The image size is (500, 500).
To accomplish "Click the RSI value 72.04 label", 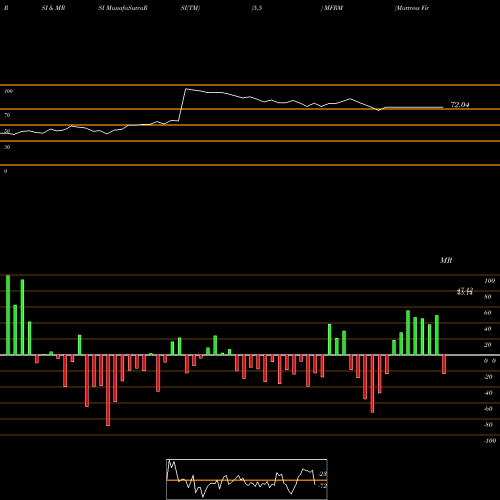I will pyautogui.click(x=460, y=105).
